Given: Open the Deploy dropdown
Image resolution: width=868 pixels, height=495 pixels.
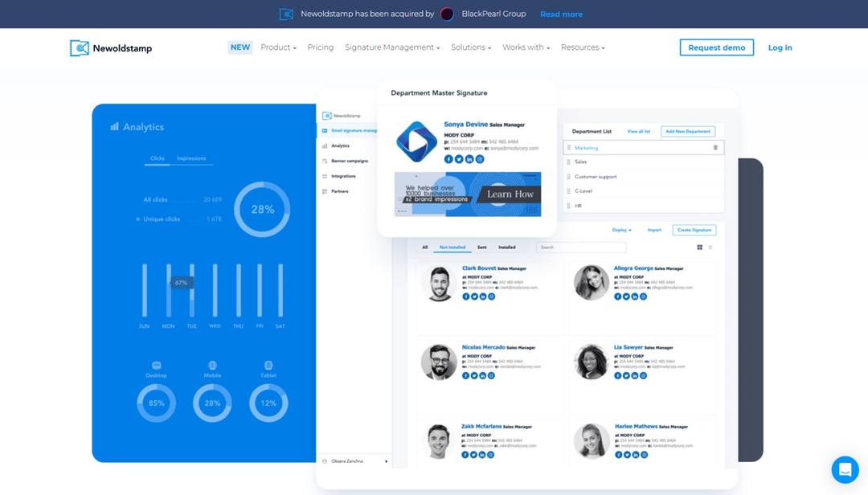Looking at the screenshot, I should tap(621, 230).
